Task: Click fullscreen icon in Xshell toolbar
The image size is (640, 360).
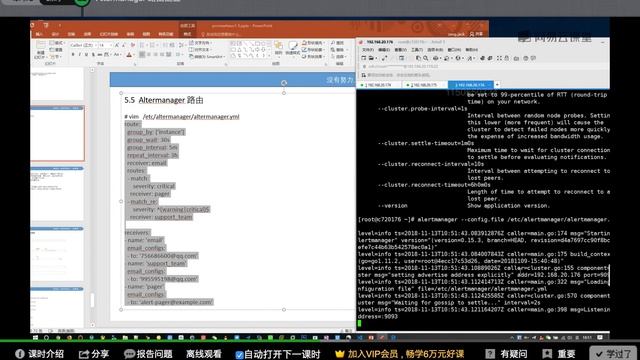Action: coord(499,58)
